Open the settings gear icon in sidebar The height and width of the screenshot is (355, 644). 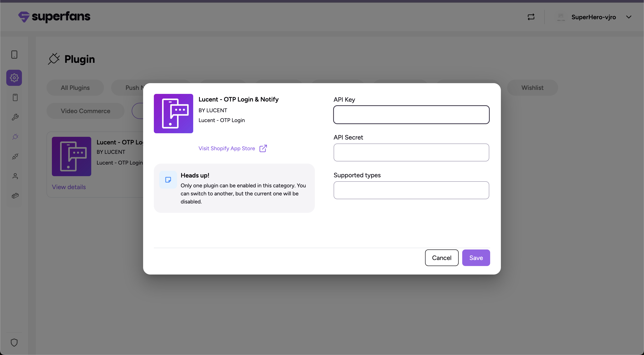tap(14, 78)
